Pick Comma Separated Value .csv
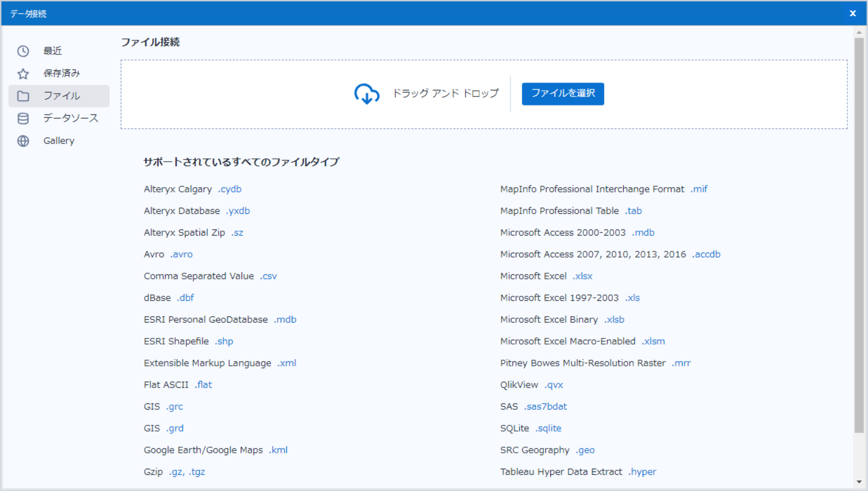This screenshot has width=868, height=491. pyautogui.click(x=211, y=276)
